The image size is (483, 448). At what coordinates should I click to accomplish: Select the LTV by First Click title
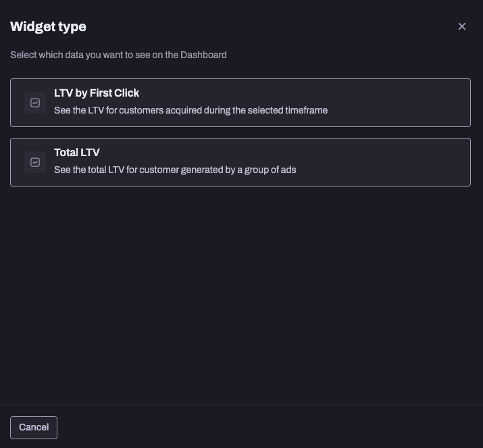[97, 93]
